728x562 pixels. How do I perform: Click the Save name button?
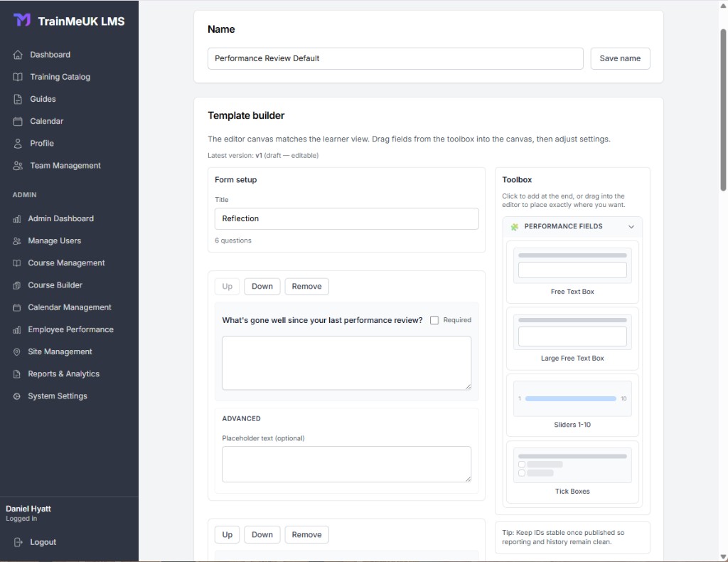(x=620, y=58)
